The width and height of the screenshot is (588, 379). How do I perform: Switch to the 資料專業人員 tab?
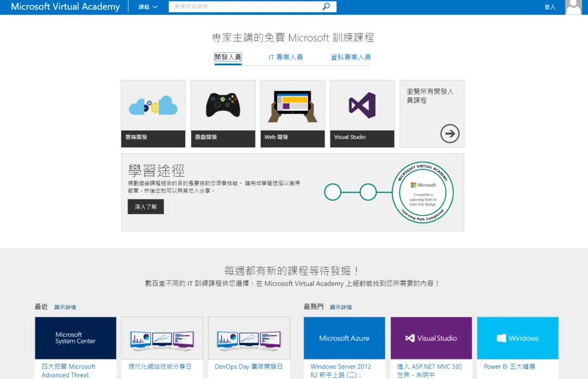(x=351, y=57)
